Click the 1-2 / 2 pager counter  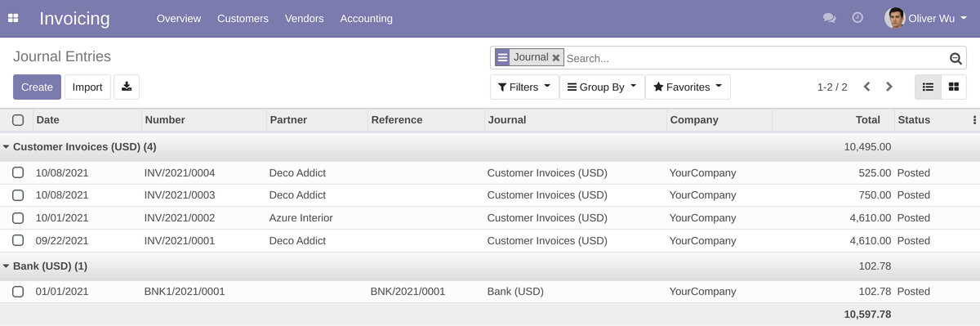pyautogui.click(x=832, y=87)
